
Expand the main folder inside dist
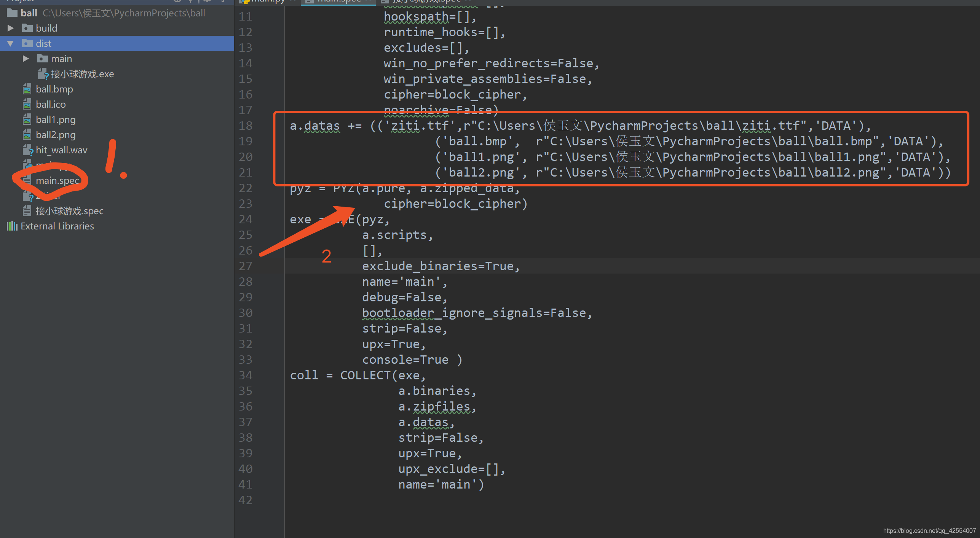click(26, 58)
